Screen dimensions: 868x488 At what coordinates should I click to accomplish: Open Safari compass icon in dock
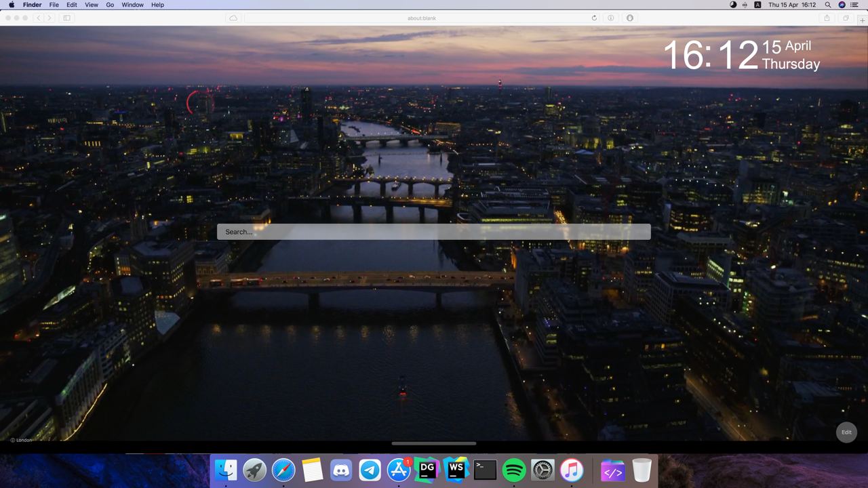click(x=283, y=470)
